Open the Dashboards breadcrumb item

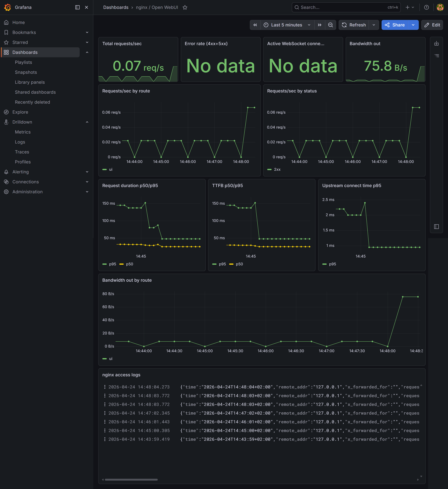pos(116,7)
